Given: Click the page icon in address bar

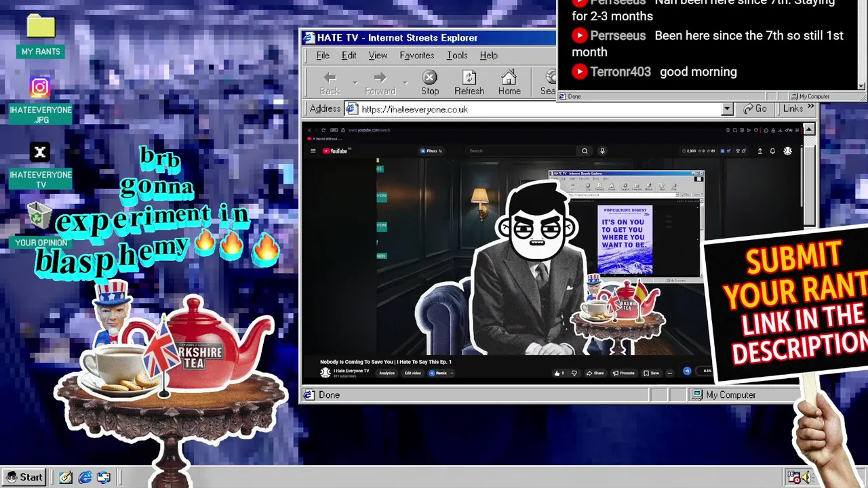Looking at the screenshot, I should [x=351, y=109].
